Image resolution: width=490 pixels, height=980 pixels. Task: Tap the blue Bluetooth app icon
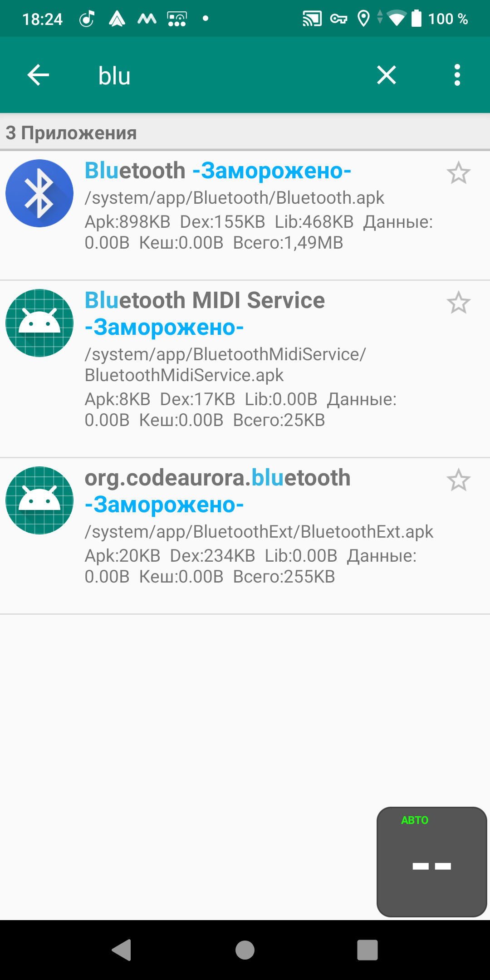39,193
